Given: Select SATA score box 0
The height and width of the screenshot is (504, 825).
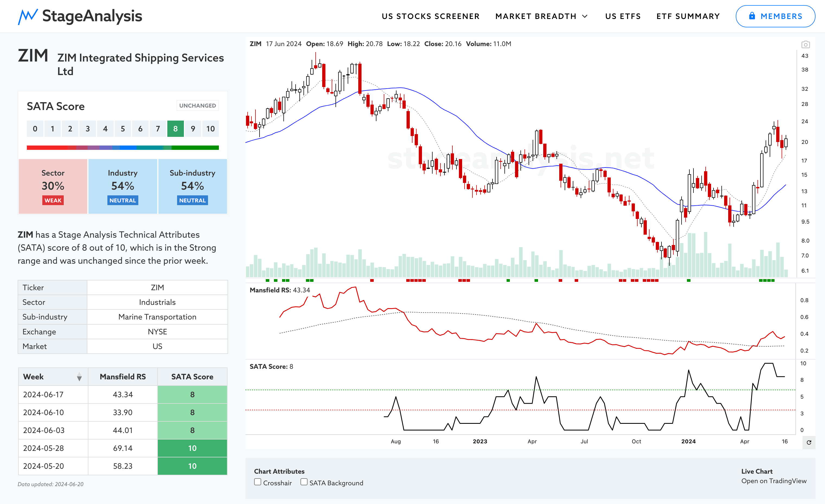Looking at the screenshot, I should (35, 129).
